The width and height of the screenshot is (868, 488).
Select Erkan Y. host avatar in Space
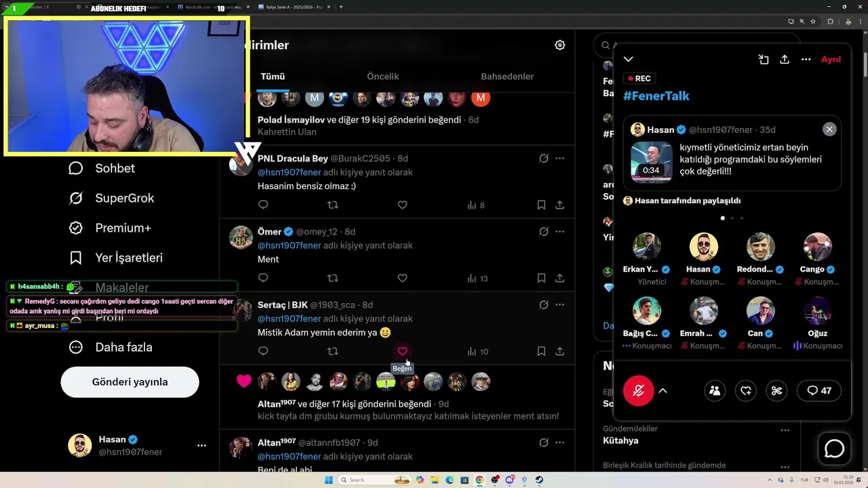647,247
